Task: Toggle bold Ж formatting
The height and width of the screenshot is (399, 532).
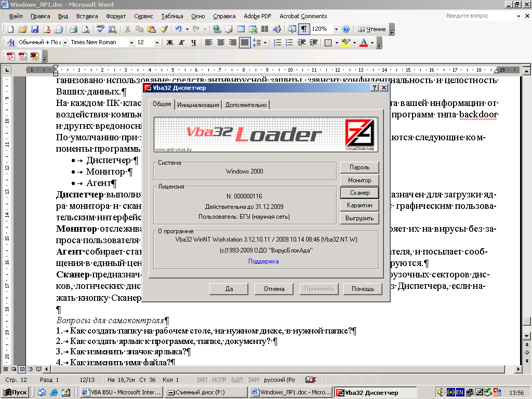Action: pos(170,43)
